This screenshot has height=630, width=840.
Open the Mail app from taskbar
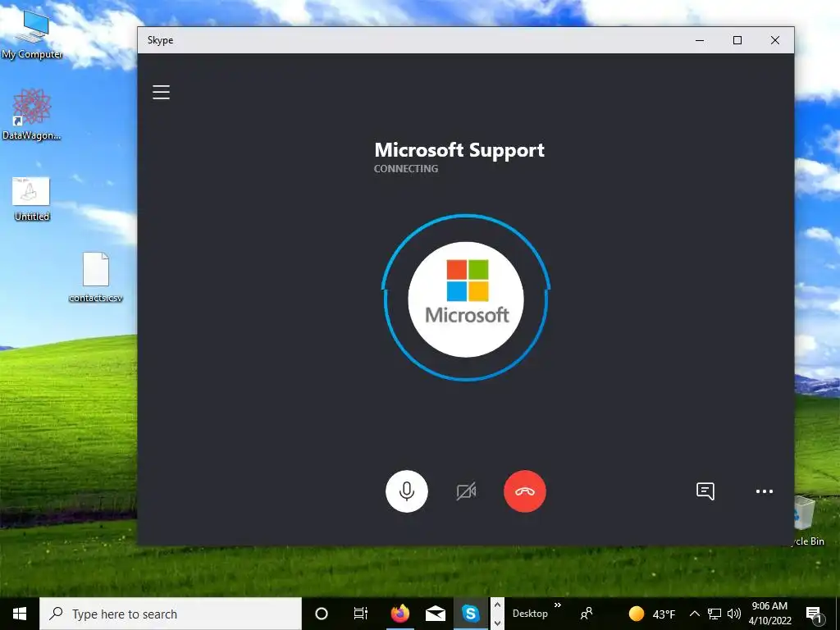435,614
